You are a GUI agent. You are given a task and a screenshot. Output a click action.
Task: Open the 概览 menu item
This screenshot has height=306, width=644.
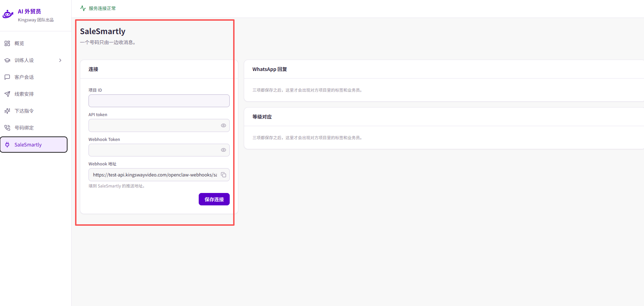[x=34, y=43]
